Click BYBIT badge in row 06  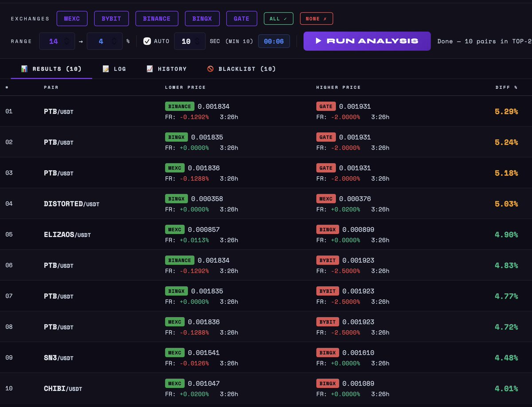click(x=328, y=261)
